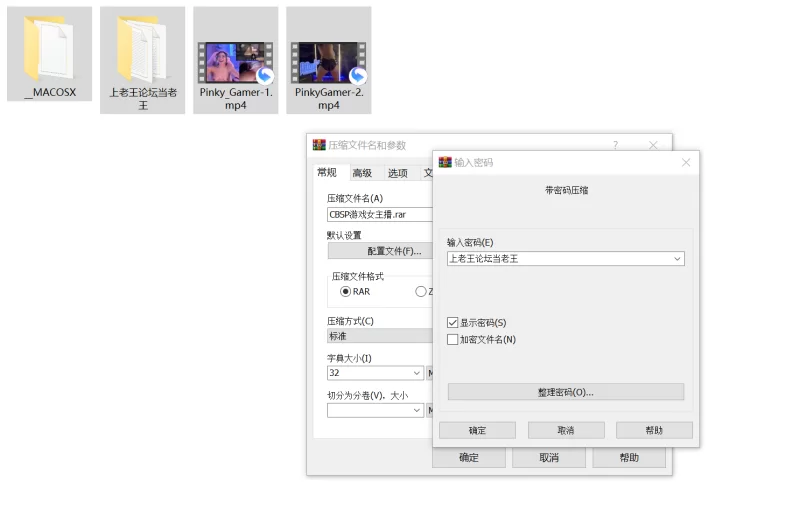The image size is (800, 509).
Task: Switch to the 选项 tab
Action: 397,173
